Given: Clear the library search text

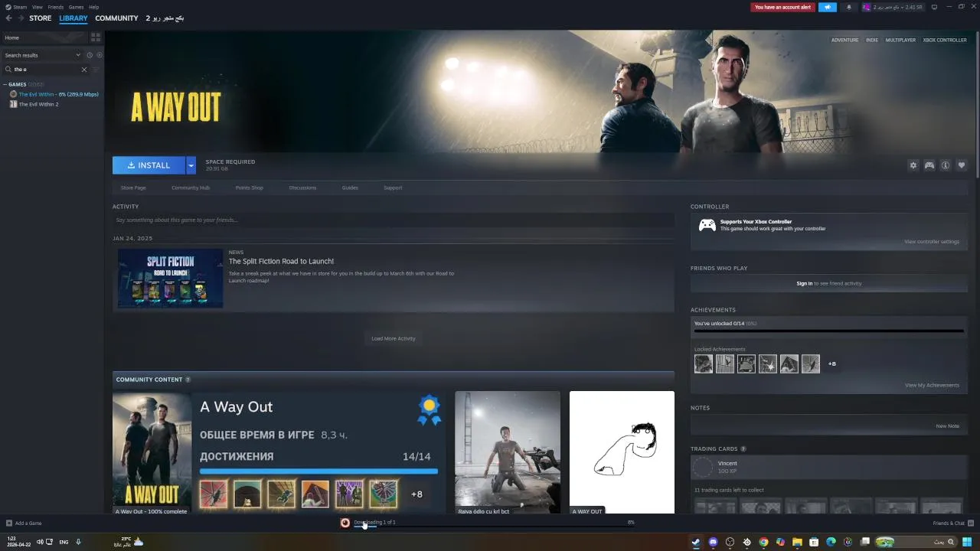Looking at the screenshot, I should coord(84,69).
